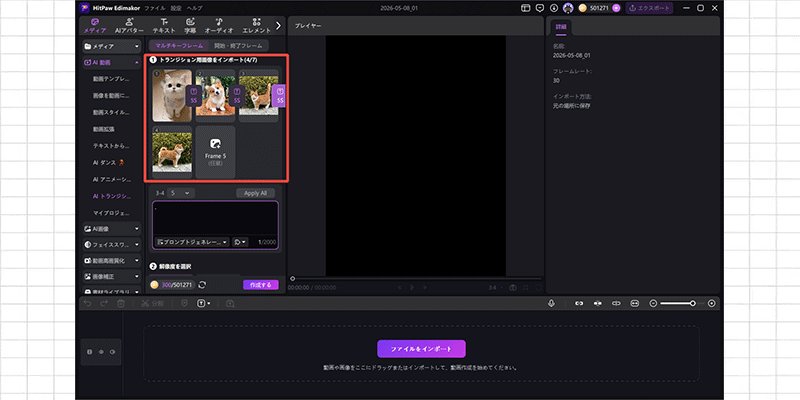The image size is (800, 400).
Task: Open the ファイル menu
Action: (155, 8)
